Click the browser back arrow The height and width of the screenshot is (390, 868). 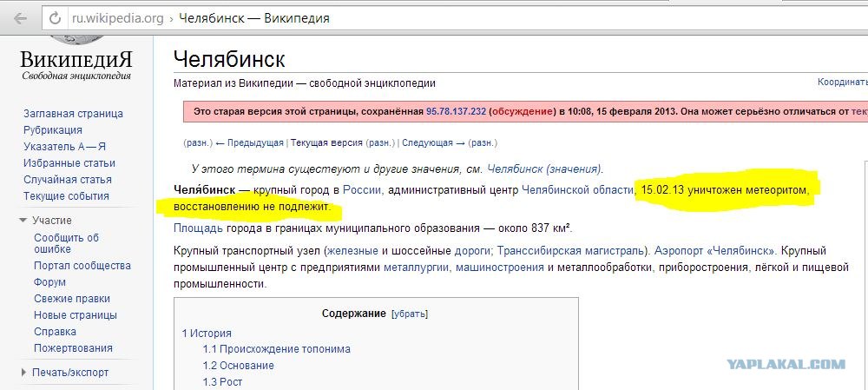[x=21, y=18]
